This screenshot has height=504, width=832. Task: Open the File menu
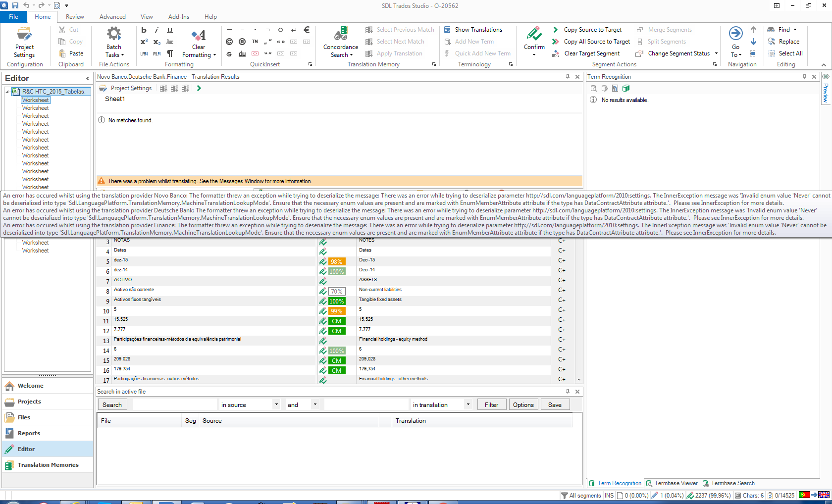13,17
